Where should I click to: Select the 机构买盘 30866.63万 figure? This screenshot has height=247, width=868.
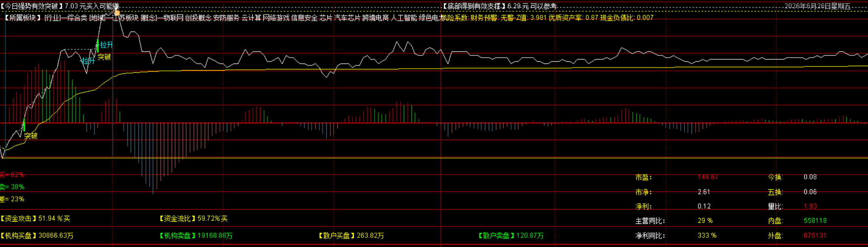[37, 236]
